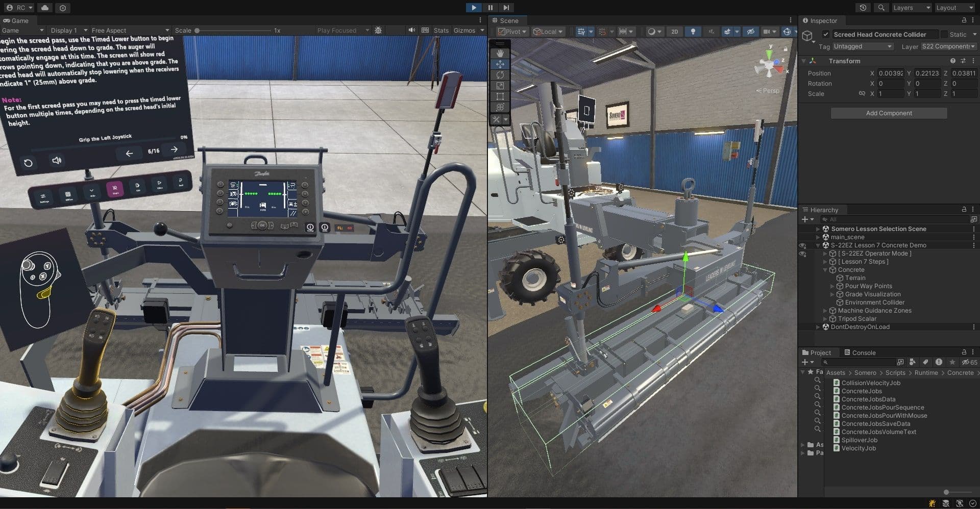Select the Move tool in the Scene toolbar

500,64
